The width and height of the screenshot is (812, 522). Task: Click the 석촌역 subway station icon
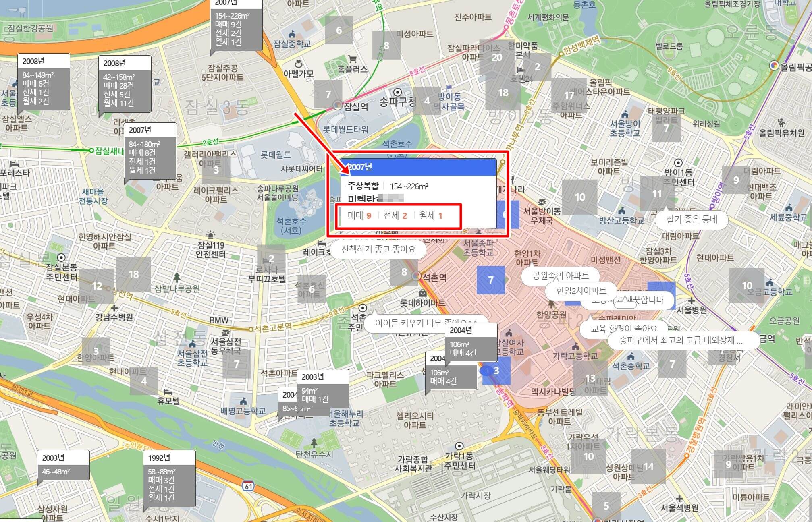pyautogui.click(x=416, y=276)
